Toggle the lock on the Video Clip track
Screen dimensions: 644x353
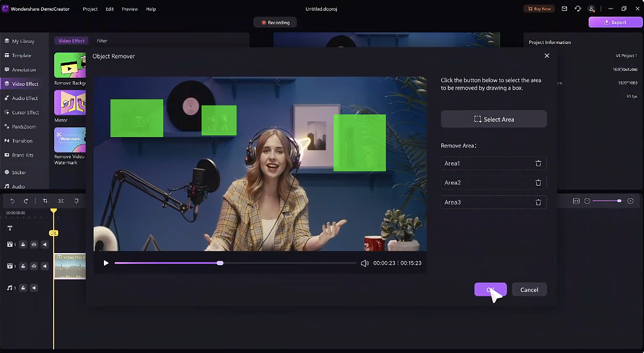[23, 266]
